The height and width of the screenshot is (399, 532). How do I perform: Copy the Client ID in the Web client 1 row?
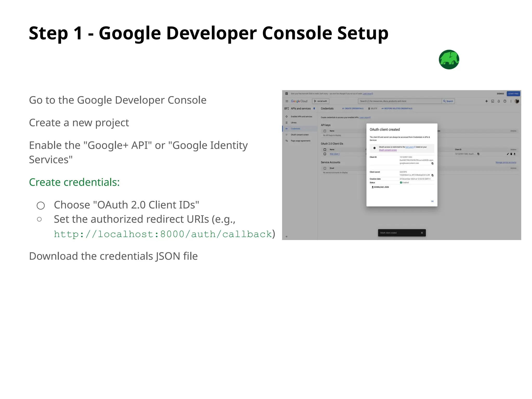click(x=478, y=154)
